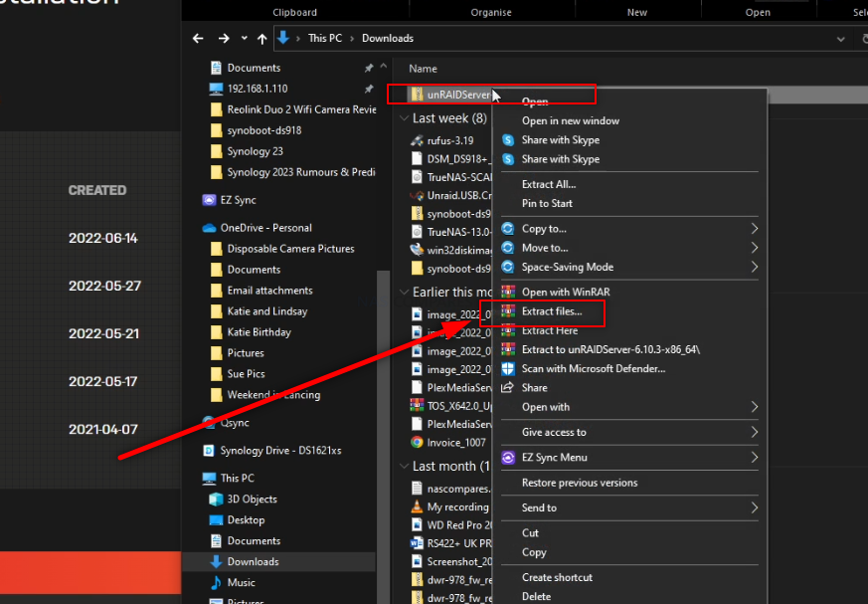The width and height of the screenshot is (868, 604).
Task: Expand the Open with submenu
Action: 754,407
